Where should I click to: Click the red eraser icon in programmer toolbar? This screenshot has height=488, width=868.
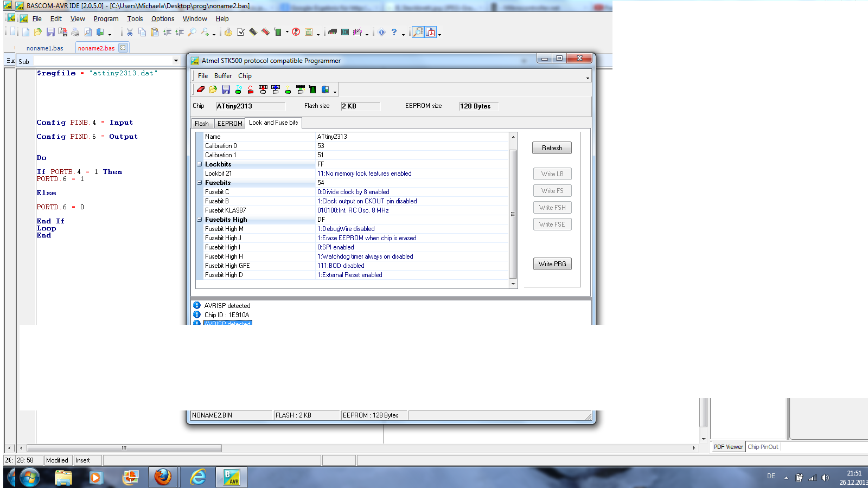tap(201, 89)
